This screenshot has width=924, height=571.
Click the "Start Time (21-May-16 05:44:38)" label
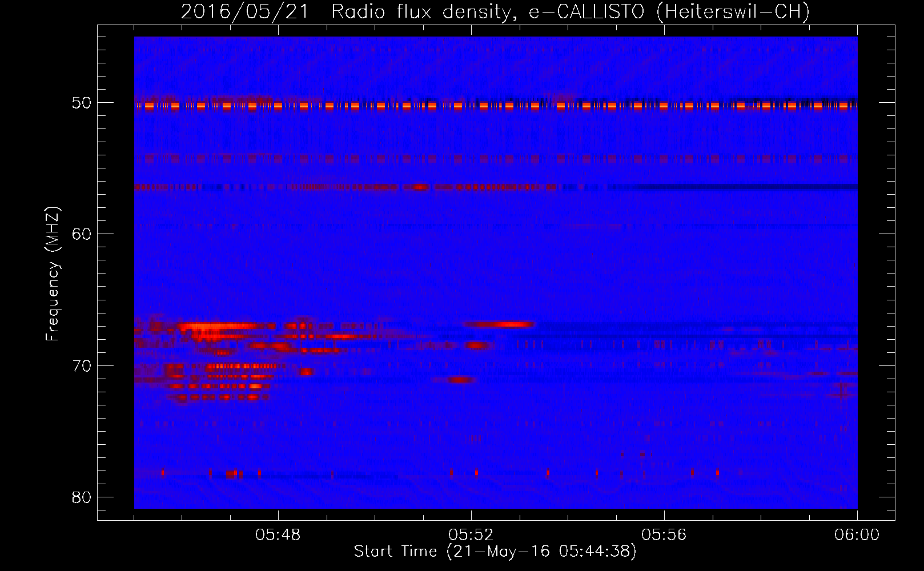click(495, 552)
